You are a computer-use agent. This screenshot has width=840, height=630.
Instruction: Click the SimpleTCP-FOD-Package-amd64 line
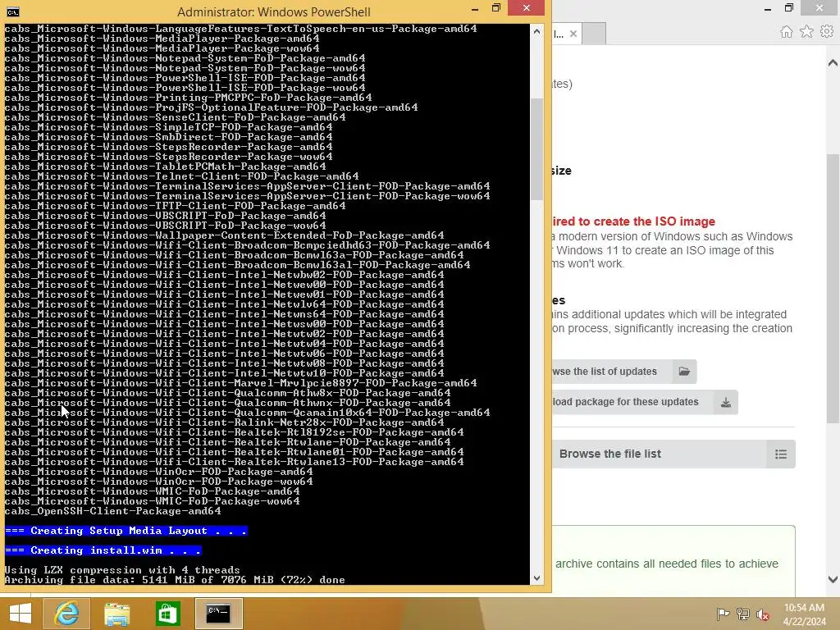click(168, 127)
